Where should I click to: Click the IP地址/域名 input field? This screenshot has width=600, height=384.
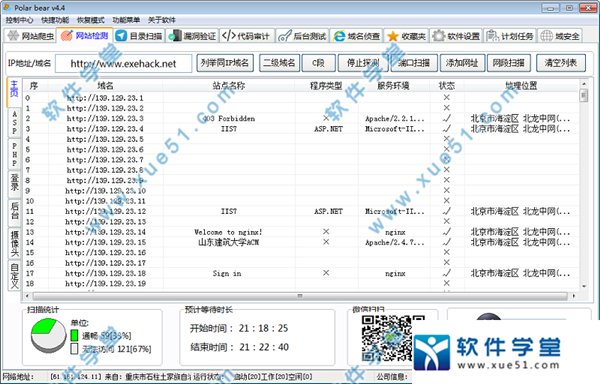pos(124,63)
